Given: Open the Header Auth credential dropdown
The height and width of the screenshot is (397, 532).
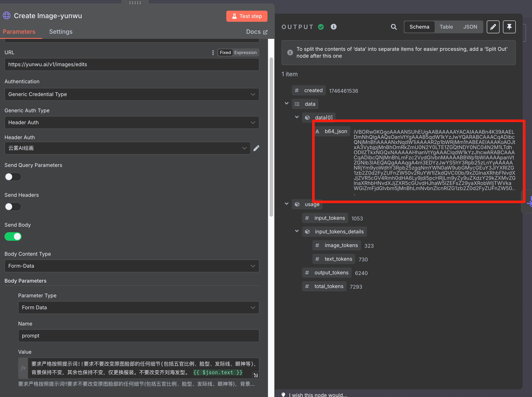Looking at the screenshot, I should tap(127, 148).
